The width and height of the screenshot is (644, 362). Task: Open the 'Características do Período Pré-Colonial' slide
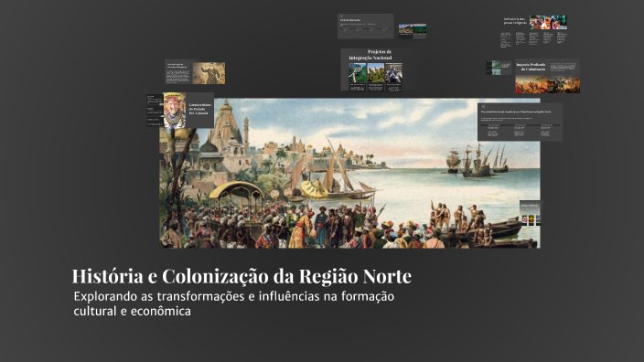click(188, 110)
